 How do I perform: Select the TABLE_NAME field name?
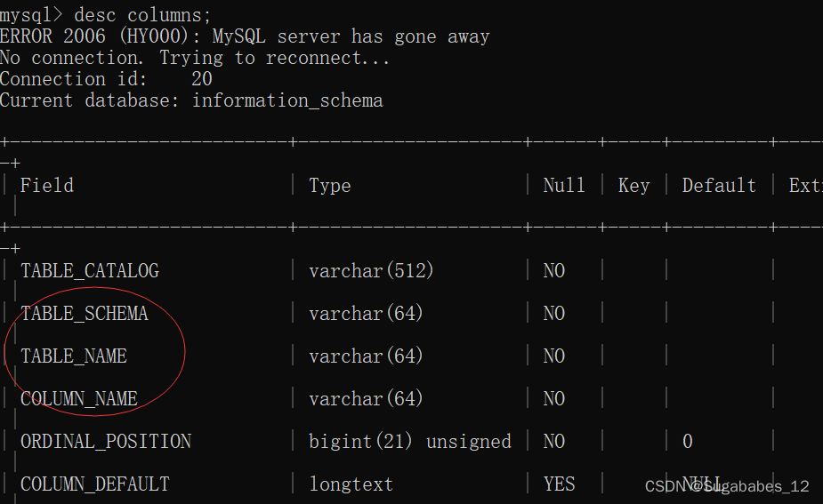point(74,356)
